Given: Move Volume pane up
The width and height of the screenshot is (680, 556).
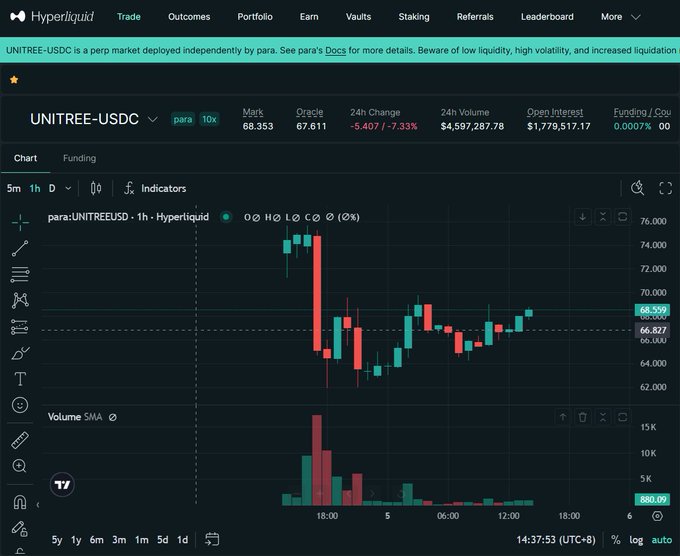Looking at the screenshot, I should 562,417.
